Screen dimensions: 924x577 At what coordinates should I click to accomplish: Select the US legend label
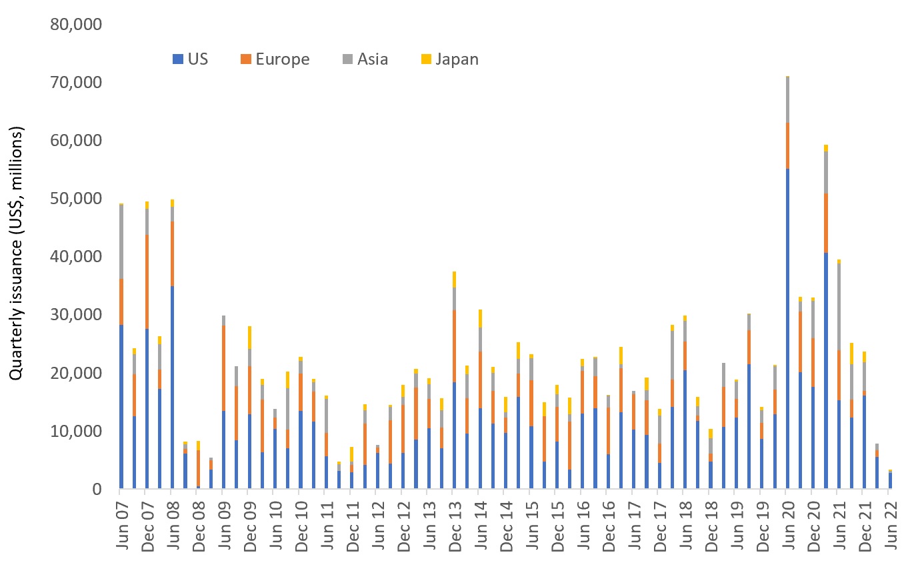coord(197,59)
